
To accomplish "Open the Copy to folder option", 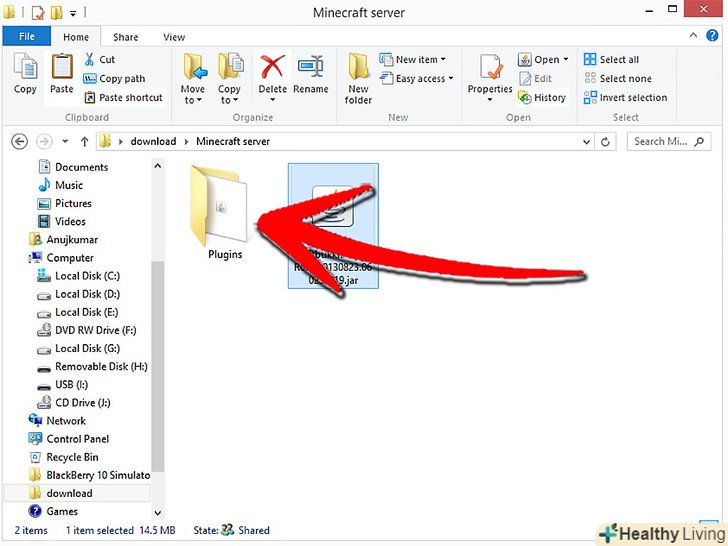I will tap(229, 78).
